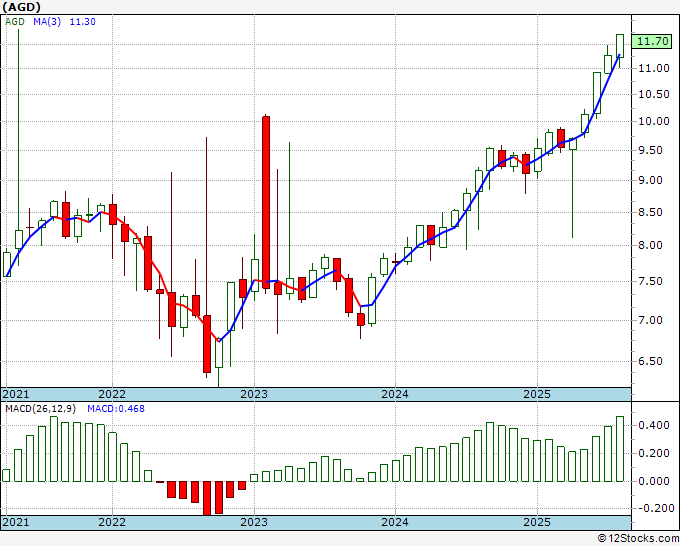Click the first green candle of 2021
The width and height of the screenshot is (680, 546).
point(7,264)
